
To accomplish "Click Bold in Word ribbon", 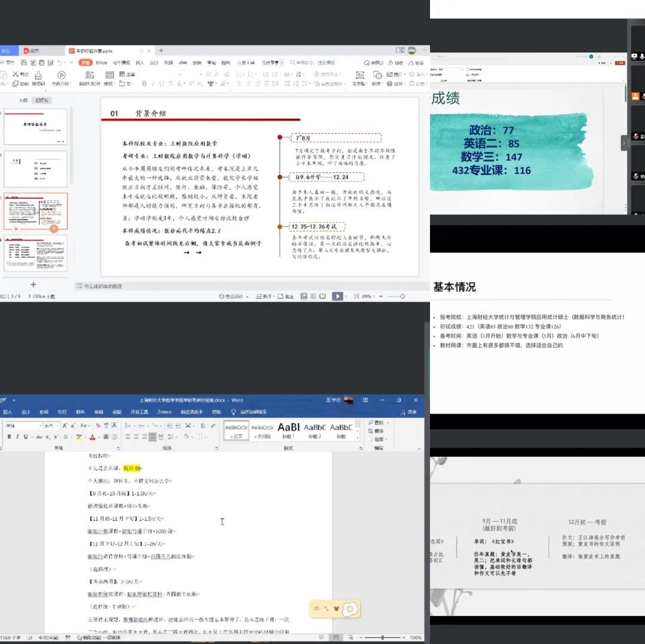I will [10, 437].
